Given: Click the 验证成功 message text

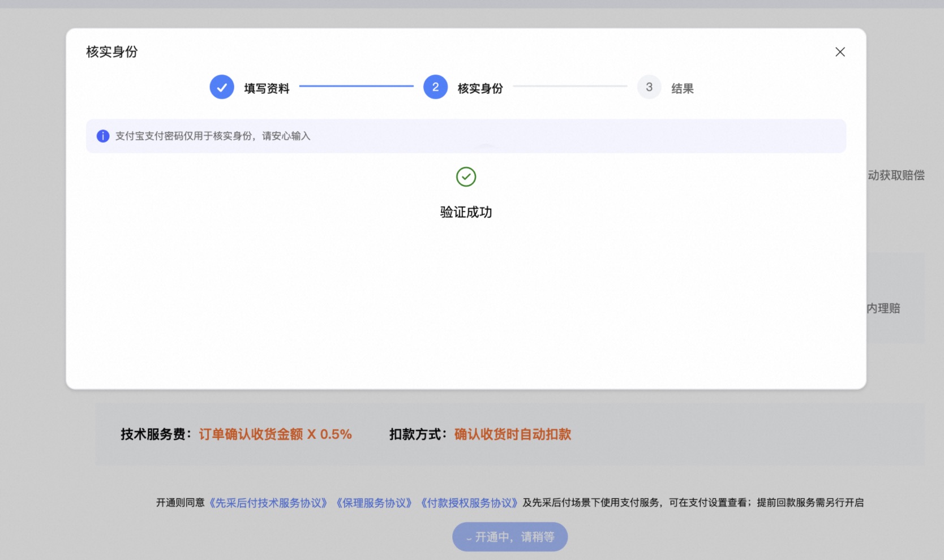Looking at the screenshot, I should (466, 212).
